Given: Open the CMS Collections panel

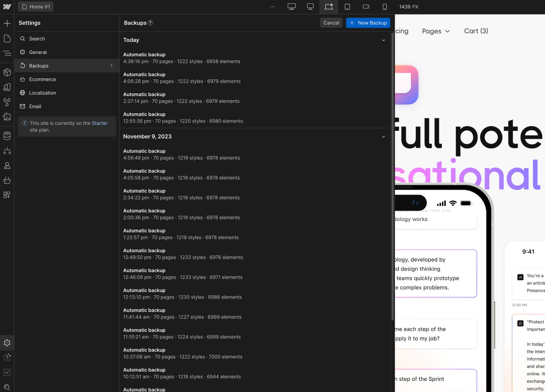Looking at the screenshot, I should click(7, 136).
